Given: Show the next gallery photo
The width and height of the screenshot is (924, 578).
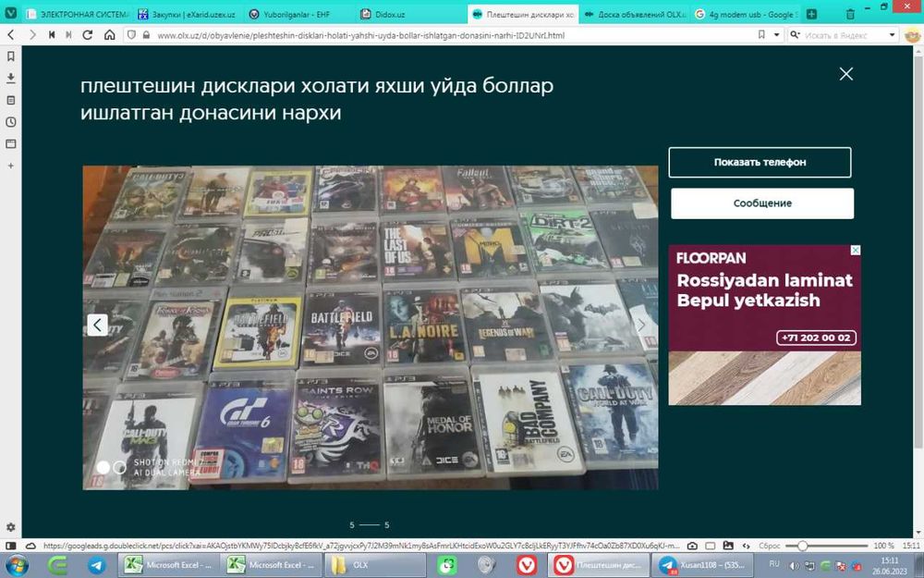Looking at the screenshot, I should pos(641,325).
